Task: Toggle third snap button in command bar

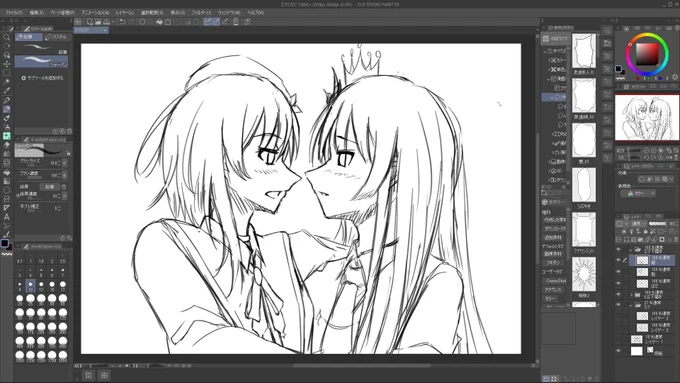Action: pyautogui.click(x=225, y=21)
